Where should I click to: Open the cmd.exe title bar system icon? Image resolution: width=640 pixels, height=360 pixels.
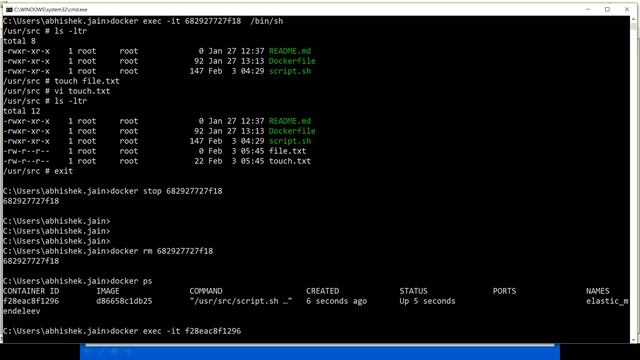pyautogui.click(x=9, y=9)
